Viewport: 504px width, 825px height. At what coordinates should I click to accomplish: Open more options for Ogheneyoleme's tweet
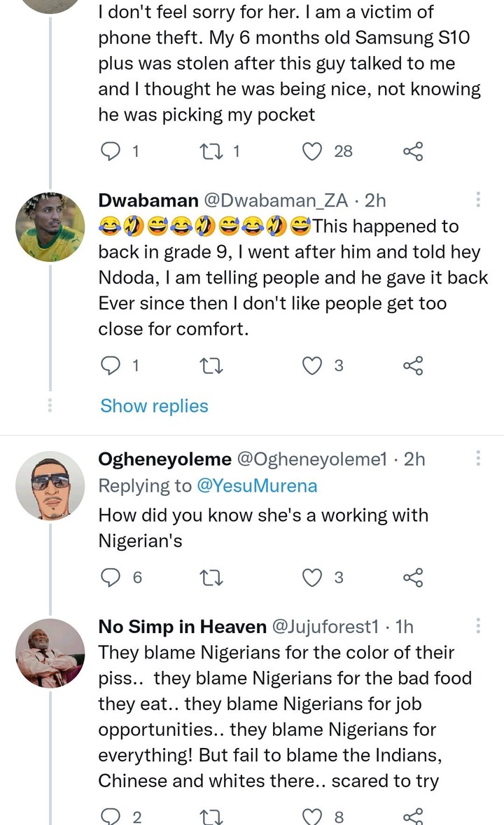click(x=478, y=459)
